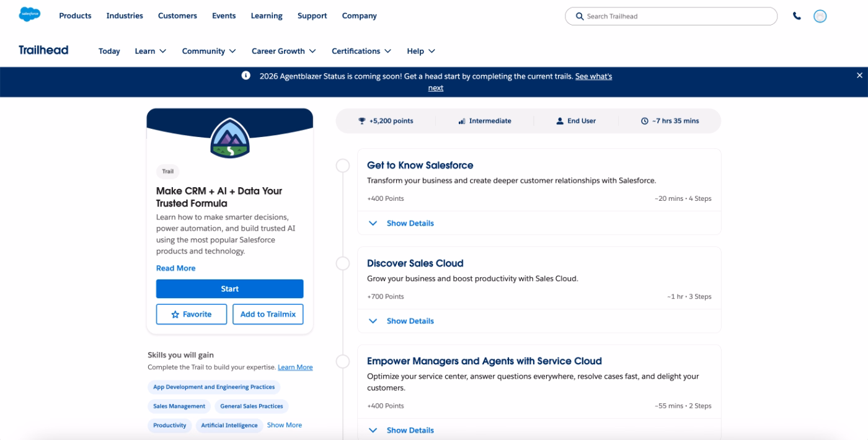Click the ~55 mins • 2 Steps text

click(683, 406)
